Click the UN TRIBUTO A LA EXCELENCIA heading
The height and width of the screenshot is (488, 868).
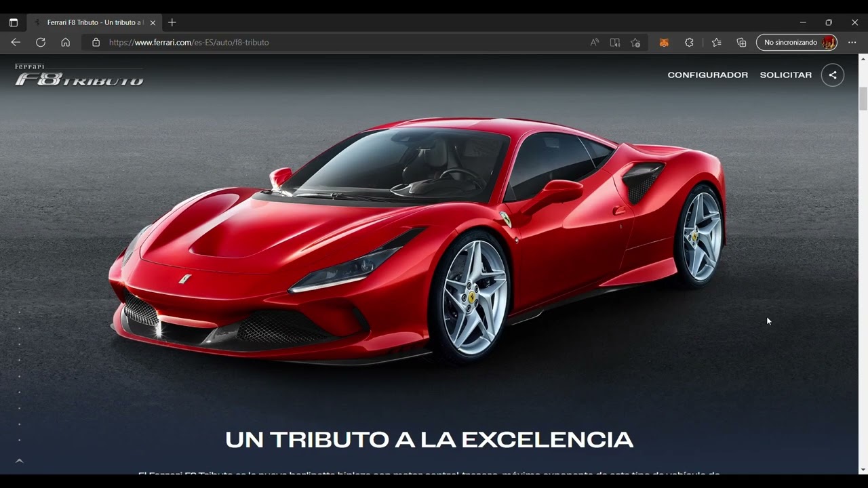429,440
